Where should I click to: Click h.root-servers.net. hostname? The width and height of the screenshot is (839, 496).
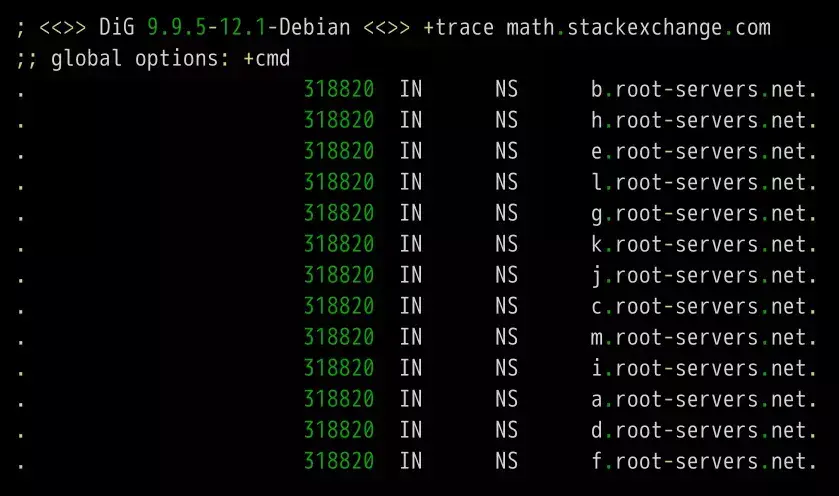click(x=704, y=120)
